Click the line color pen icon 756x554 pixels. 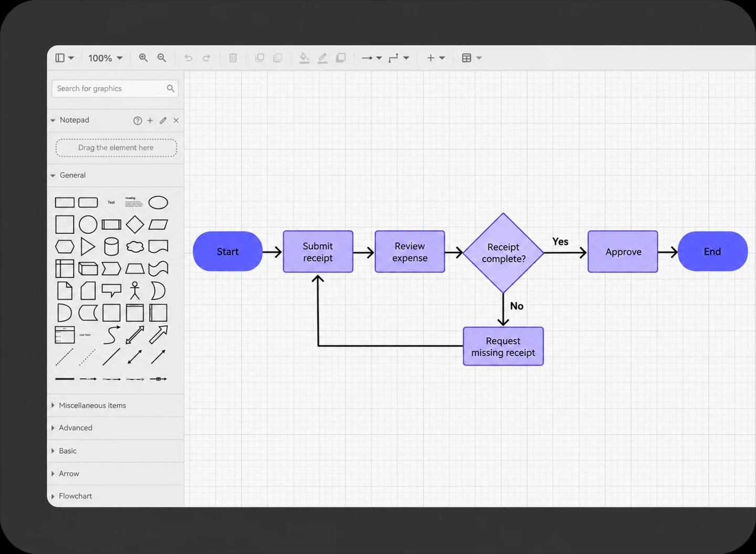pos(322,58)
